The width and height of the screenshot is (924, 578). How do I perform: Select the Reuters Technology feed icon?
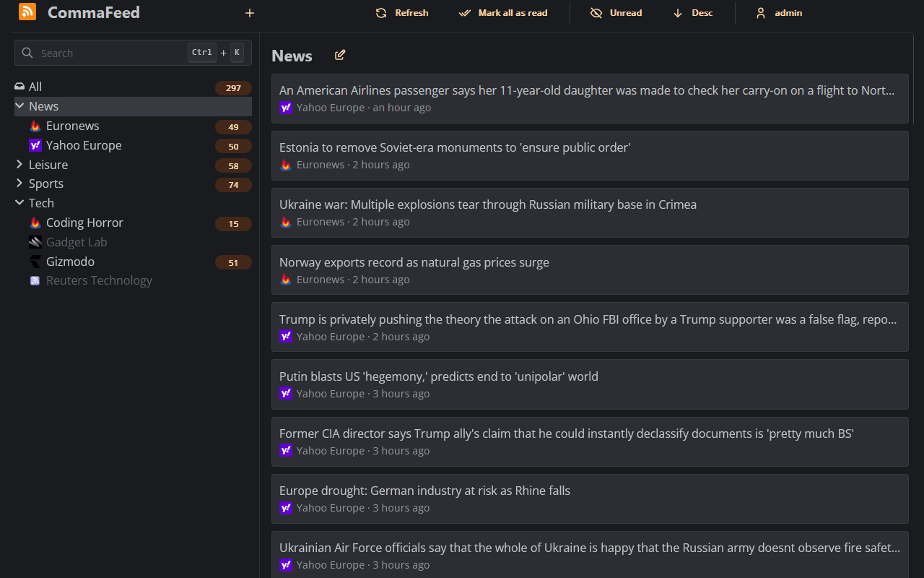click(35, 280)
